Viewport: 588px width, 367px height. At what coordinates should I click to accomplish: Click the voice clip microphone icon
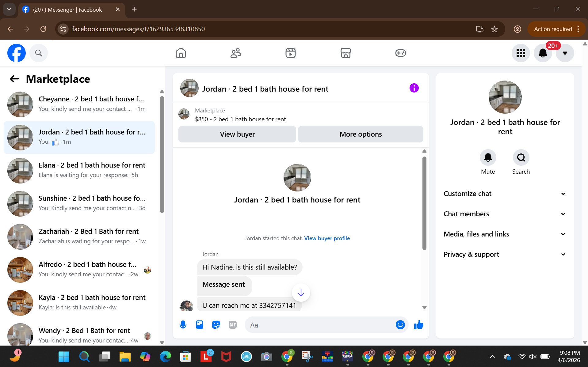(183, 325)
